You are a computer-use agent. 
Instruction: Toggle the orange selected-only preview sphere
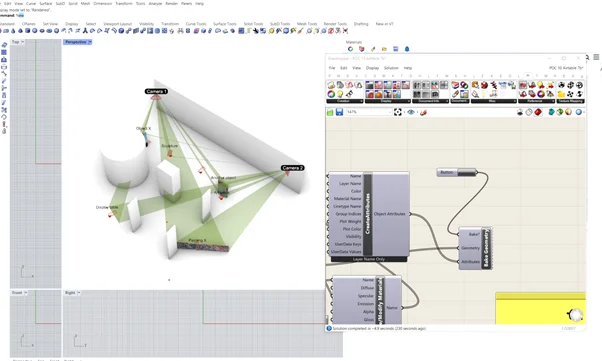coord(569,112)
